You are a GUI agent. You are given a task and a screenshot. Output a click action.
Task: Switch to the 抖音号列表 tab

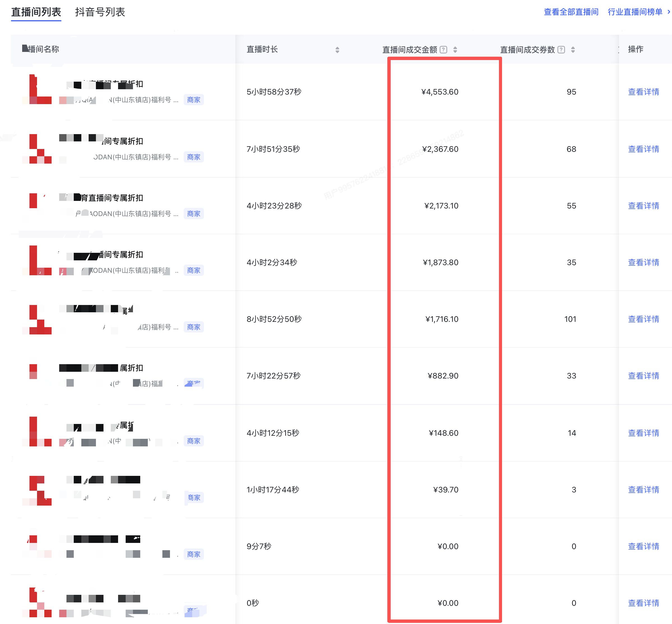point(100,12)
